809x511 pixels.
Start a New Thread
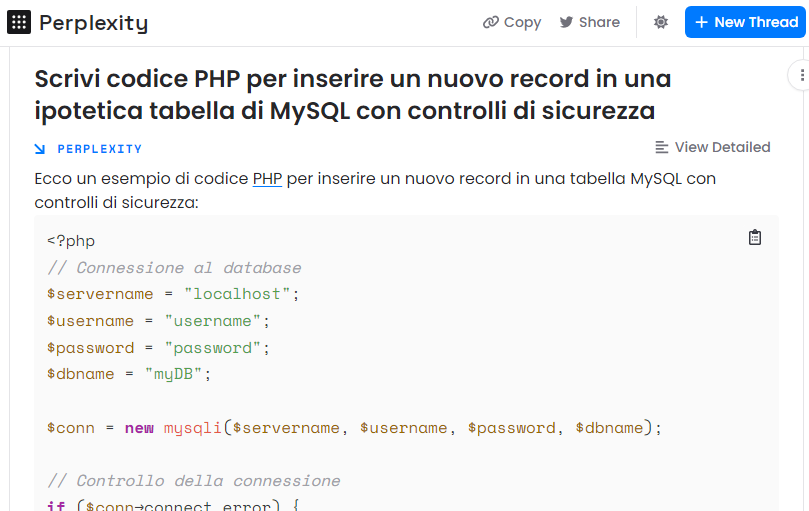coord(745,22)
